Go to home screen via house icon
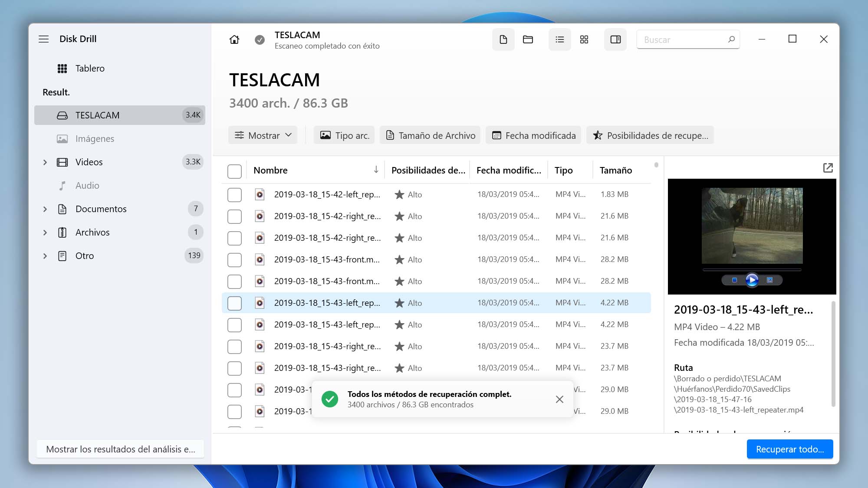 234,39
